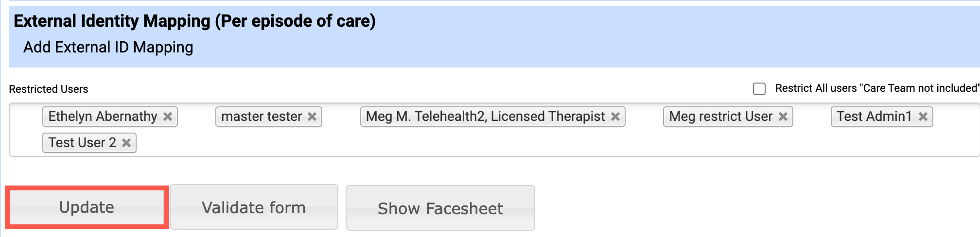Screen dimensions: 980x237
Task: Select the master tester tag label
Action: pyautogui.click(x=262, y=117)
